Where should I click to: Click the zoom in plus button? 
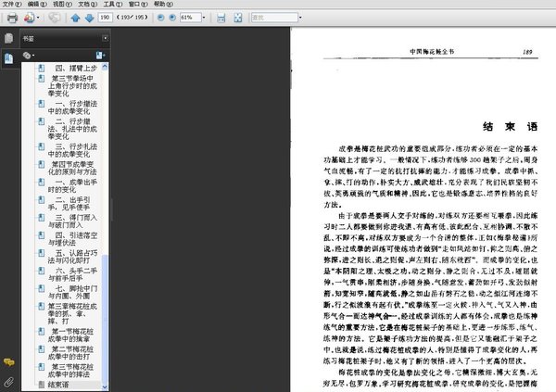pyautogui.click(x=172, y=18)
